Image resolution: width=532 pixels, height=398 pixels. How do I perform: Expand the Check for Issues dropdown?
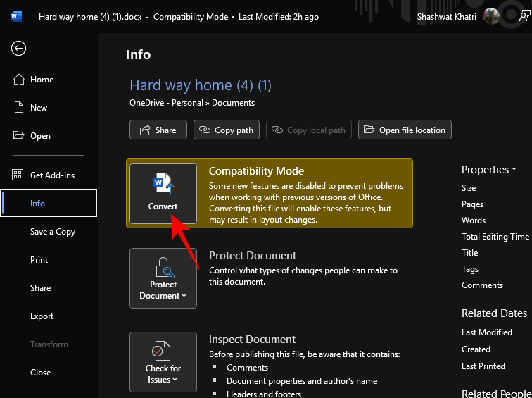[163, 361]
